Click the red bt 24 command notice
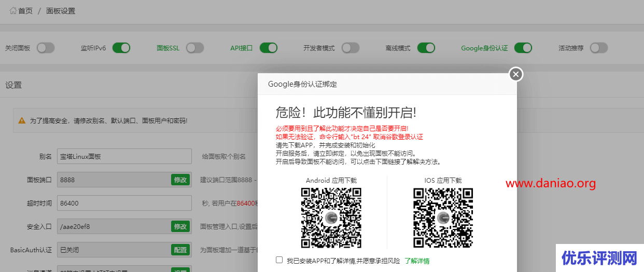 tap(349, 137)
